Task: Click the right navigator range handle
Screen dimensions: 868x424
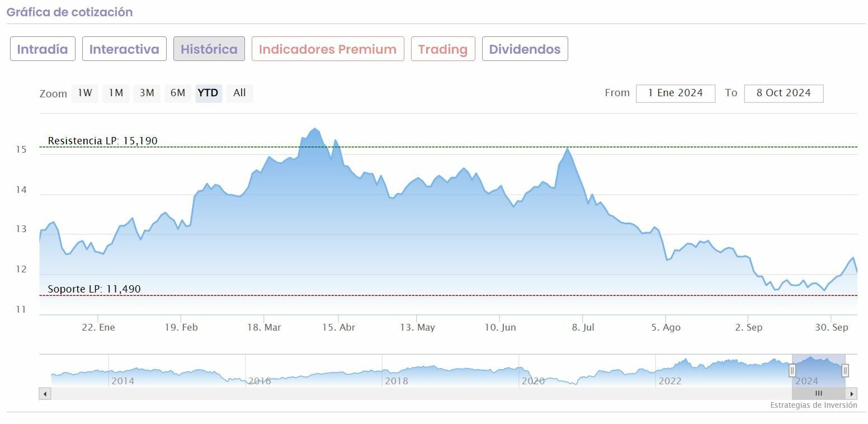Action: pyautogui.click(x=845, y=370)
